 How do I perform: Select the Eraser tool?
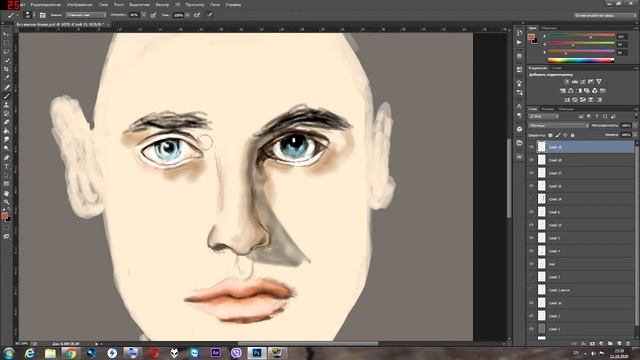click(x=6, y=122)
